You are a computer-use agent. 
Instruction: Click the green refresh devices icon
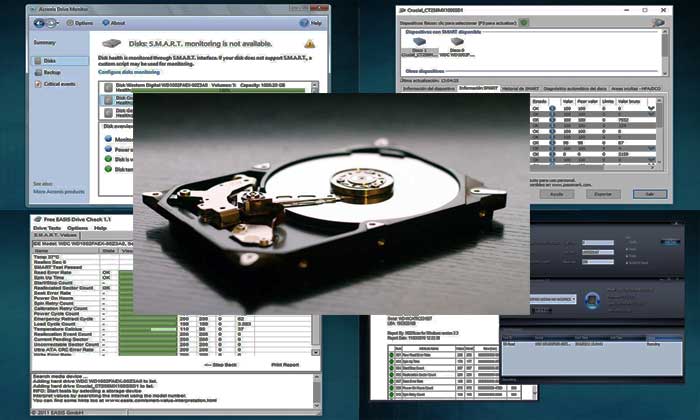pos(524,22)
